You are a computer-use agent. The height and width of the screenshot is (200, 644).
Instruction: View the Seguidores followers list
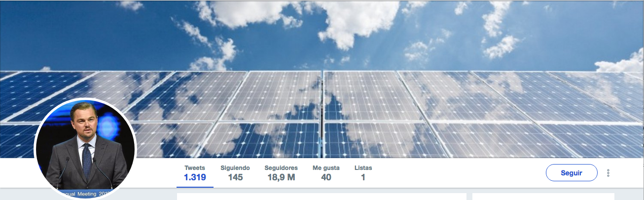pyautogui.click(x=281, y=173)
